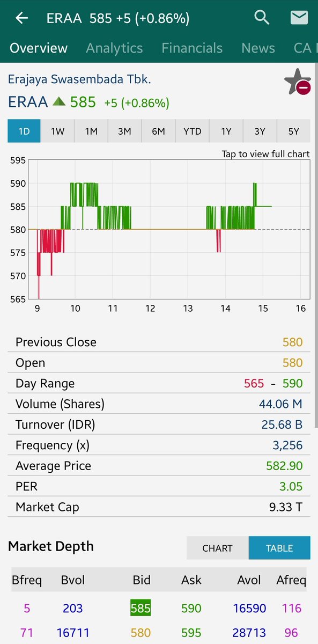This screenshot has height=644, width=318.
Task: Tap the highlighted bid price 585
Action: pos(140,608)
